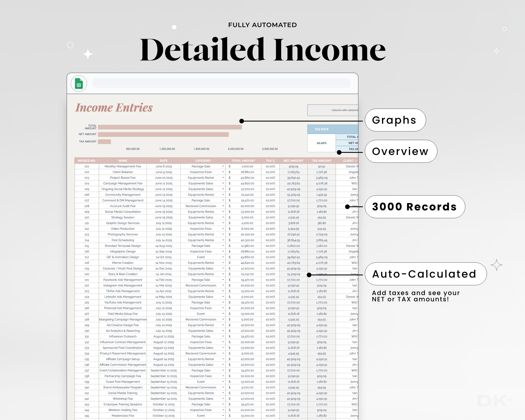This screenshot has height=420, width=525.
Task: Click the Tax Amount chart bar
Action: 104,142
